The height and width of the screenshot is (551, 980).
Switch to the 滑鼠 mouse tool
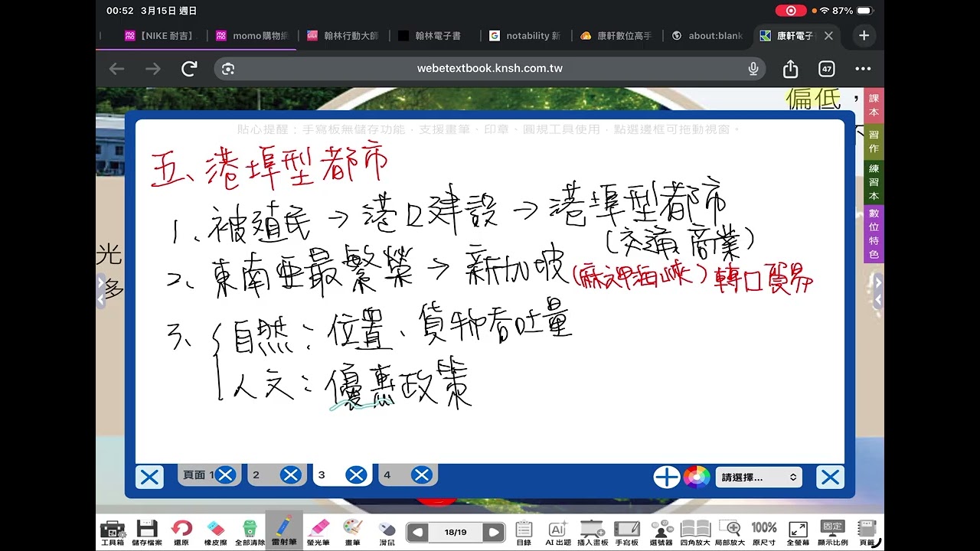[387, 532]
